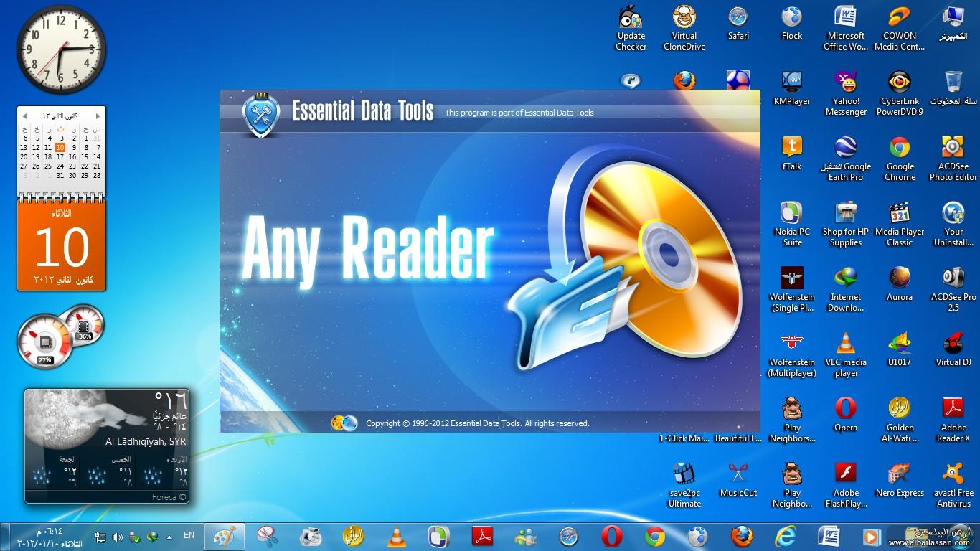
Task: Open the Opera desktop shortcut
Action: (846, 415)
